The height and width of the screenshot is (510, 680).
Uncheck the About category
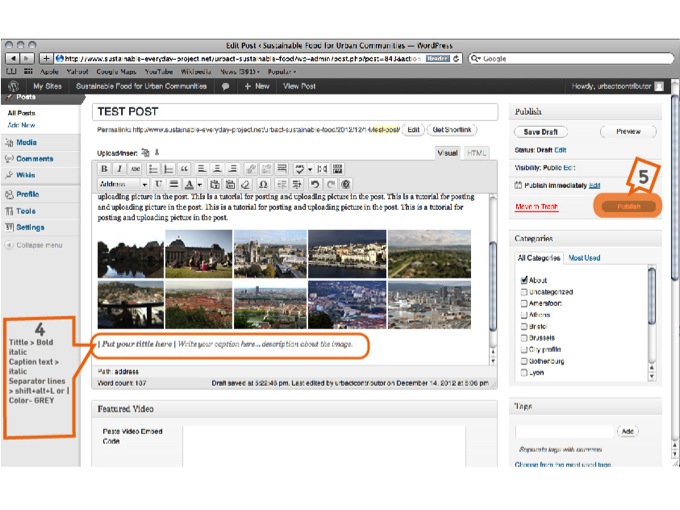524,280
